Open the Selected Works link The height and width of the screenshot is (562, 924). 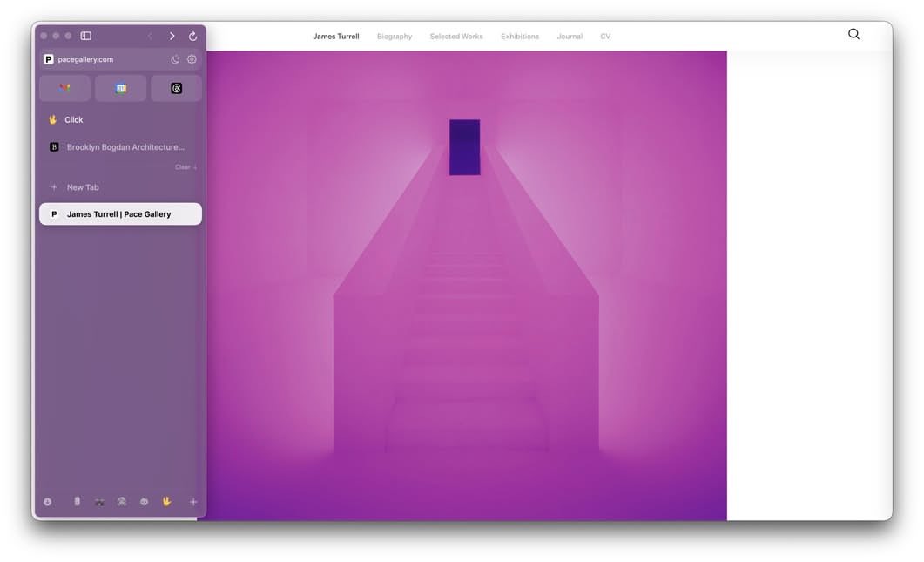pos(455,36)
